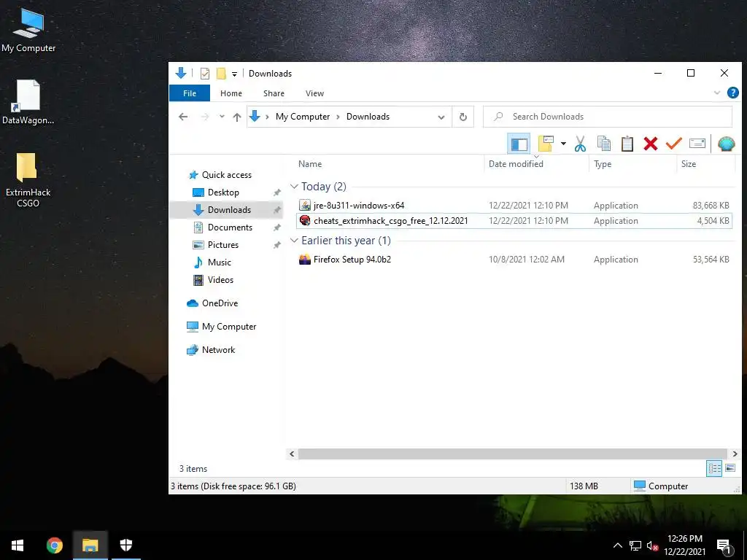Open Videos in the navigation pane

[x=220, y=280]
